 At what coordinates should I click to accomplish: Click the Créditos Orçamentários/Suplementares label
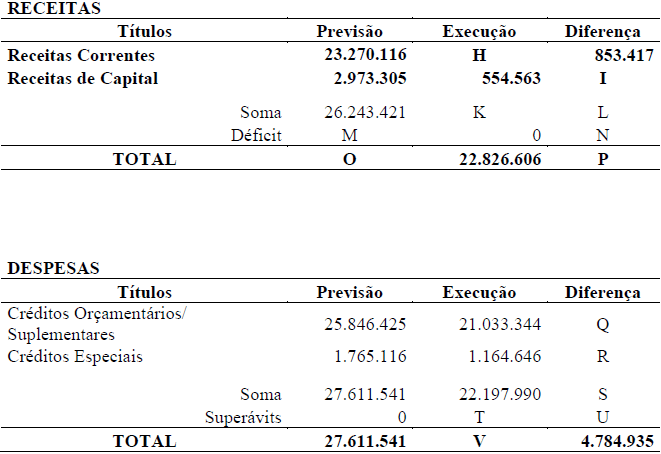pos(96,324)
